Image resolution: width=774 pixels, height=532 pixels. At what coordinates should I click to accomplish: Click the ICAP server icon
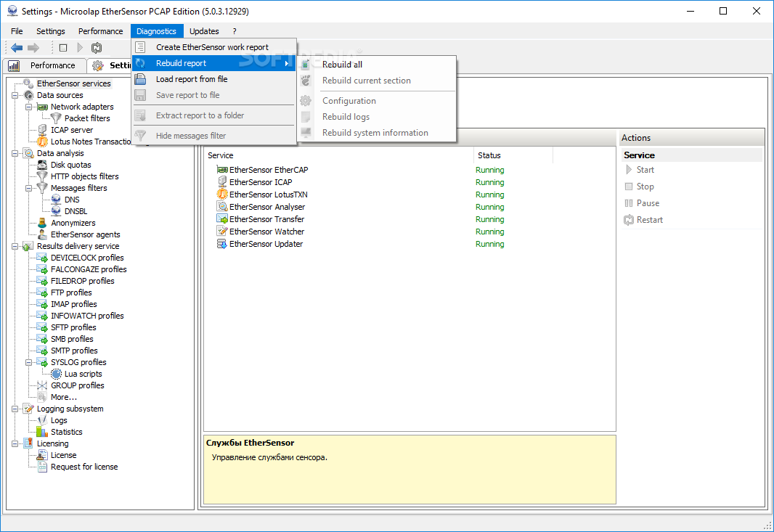coord(42,130)
